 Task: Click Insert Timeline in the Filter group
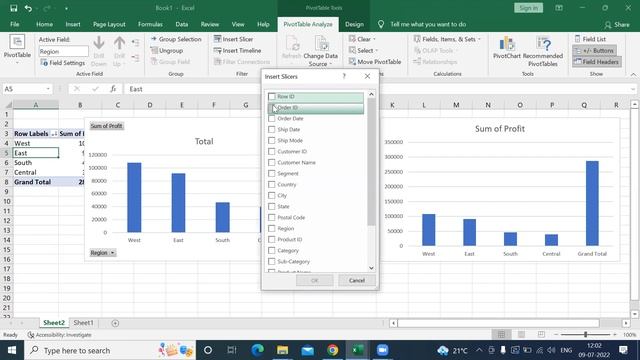click(x=238, y=51)
